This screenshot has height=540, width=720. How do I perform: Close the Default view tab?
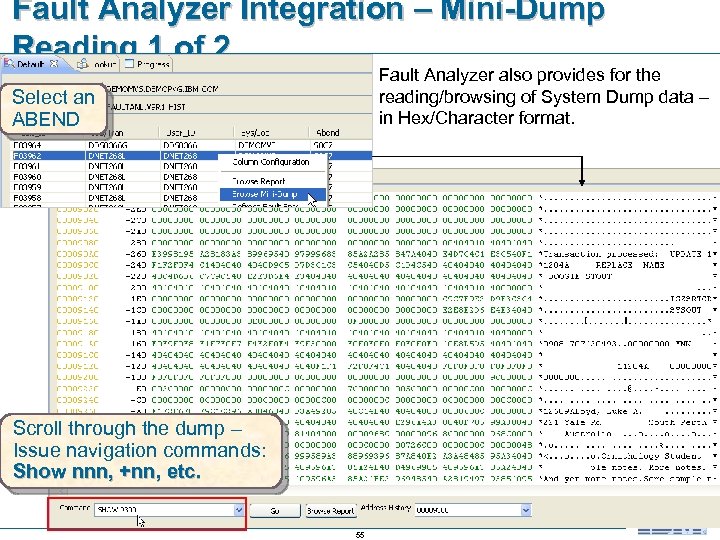point(54,64)
